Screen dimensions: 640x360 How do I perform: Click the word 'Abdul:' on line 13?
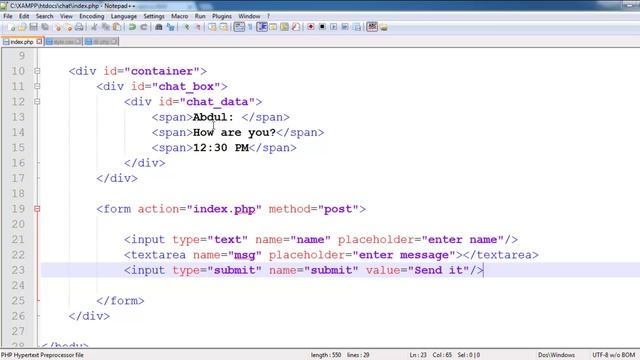(213, 117)
